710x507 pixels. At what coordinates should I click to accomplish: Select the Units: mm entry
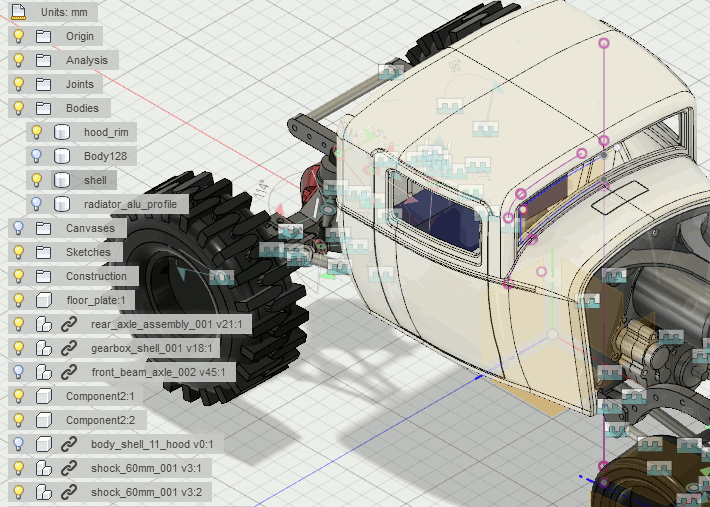(x=64, y=12)
